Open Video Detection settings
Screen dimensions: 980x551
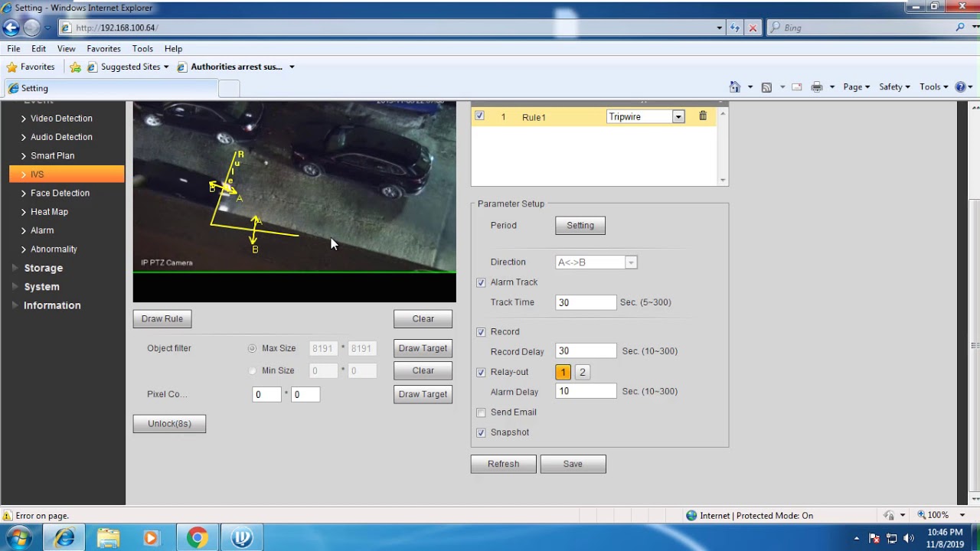click(x=61, y=119)
